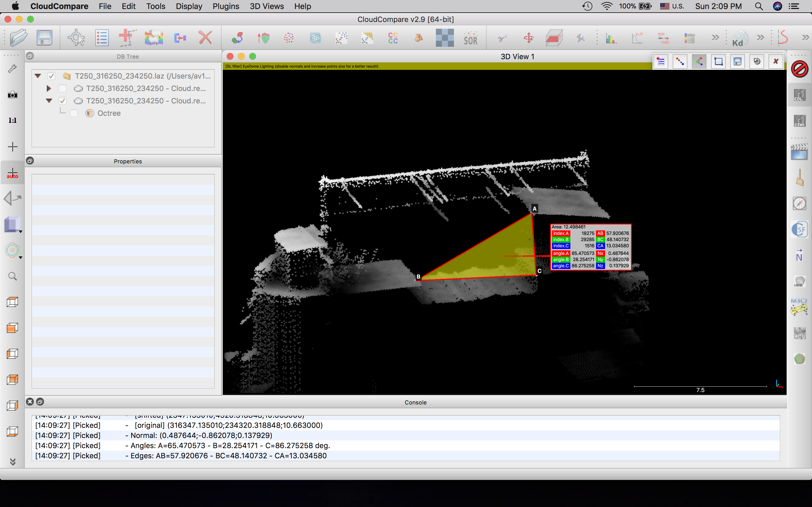This screenshot has height=507, width=812.
Task: Uncheck the T250_316250_234250.laz folder checkbox
Action: (51, 76)
